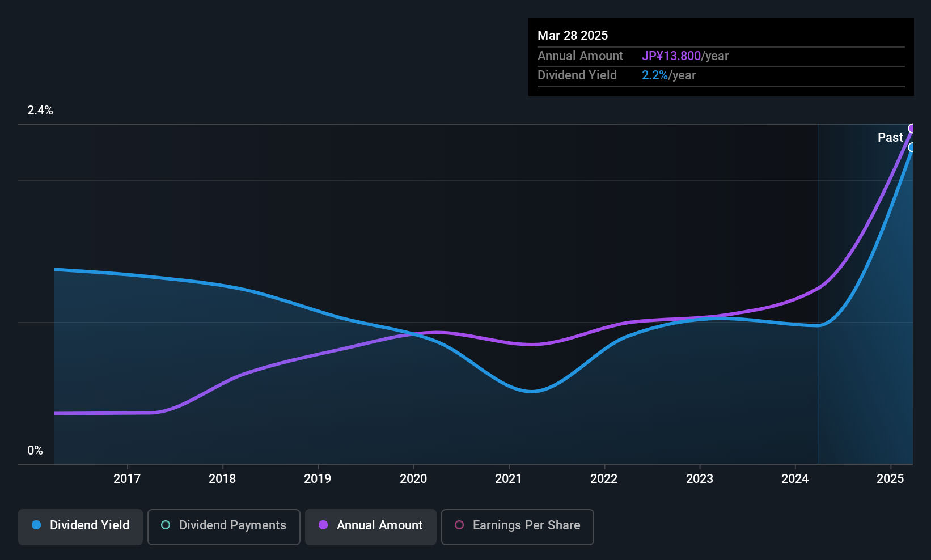Screen dimensions: 931x560
Task: Enable the Dividend Payments series
Action: pos(223,526)
